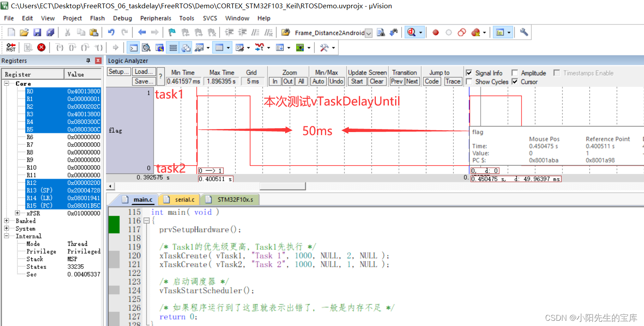The width and height of the screenshot is (644, 326).
Task: Uncheck the Signal Info checkbox
Action: pyautogui.click(x=469, y=73)
